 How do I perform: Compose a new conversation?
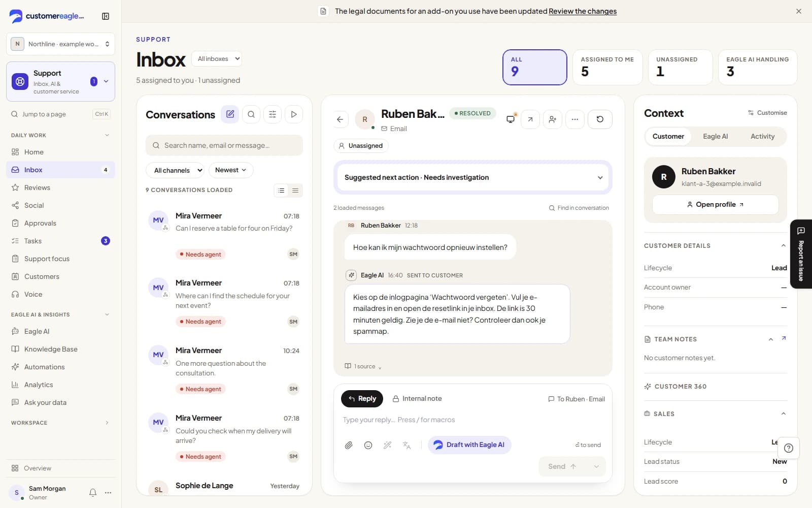tap(230, 114)
